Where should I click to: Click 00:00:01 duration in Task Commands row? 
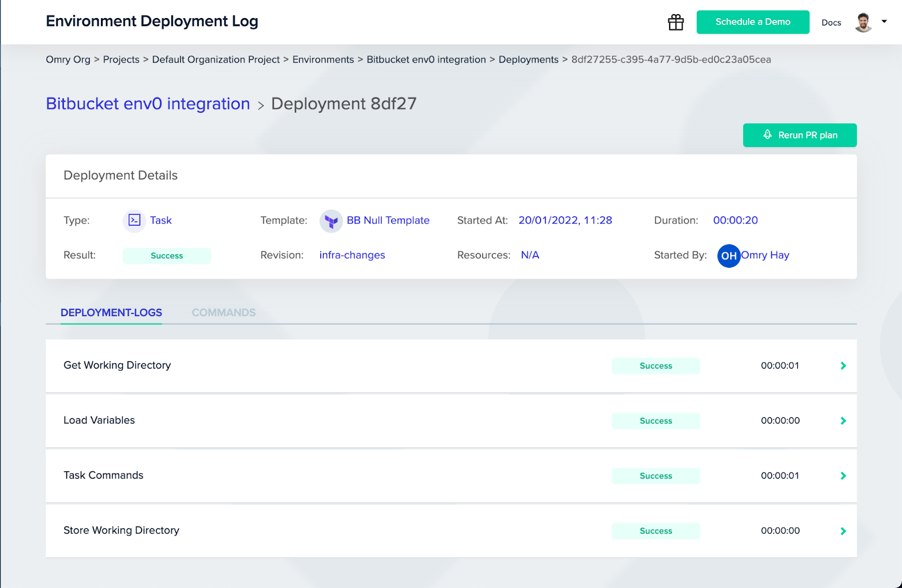[x=780, y=476]
